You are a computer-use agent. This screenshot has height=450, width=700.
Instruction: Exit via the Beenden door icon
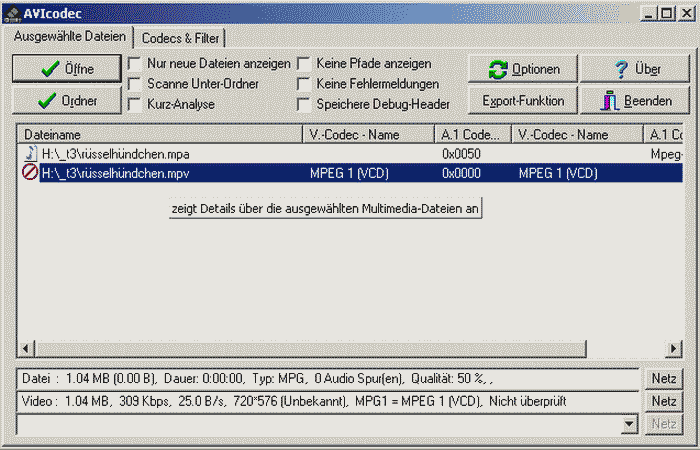634,101
